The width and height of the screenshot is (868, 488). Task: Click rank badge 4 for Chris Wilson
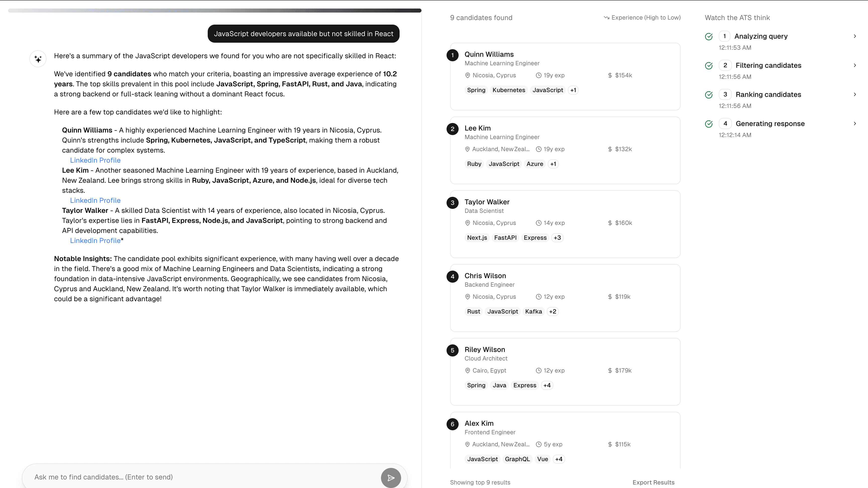point(453,276)
